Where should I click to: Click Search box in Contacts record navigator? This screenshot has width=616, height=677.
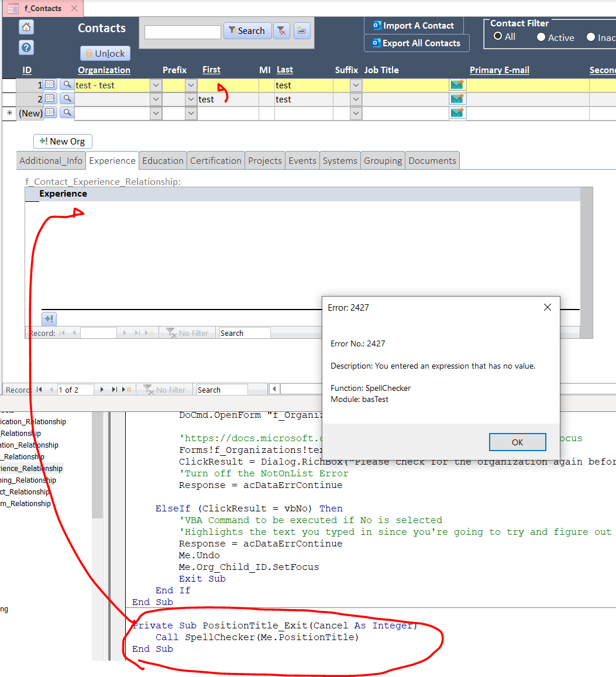pos(222,390)
